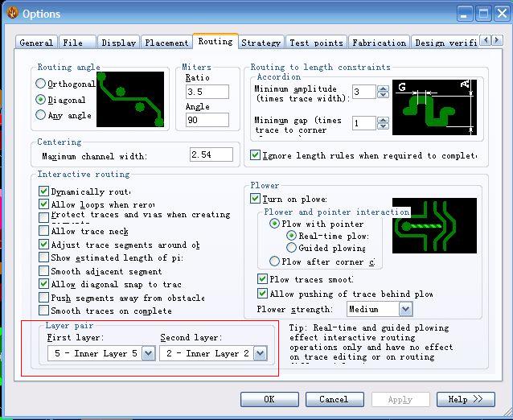The width and height of the screenshot is (513, 420).
Task: Click the Cancel button
Action: point(334,399)
